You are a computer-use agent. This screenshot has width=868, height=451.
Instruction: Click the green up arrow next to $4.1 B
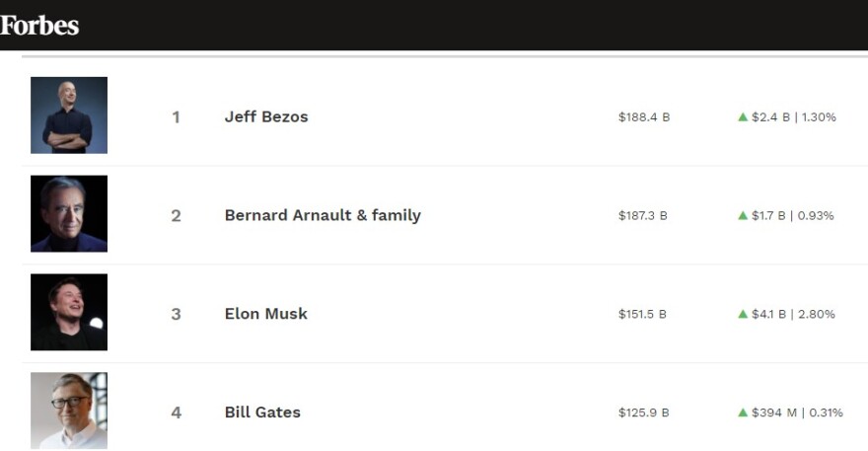[743, 314]
